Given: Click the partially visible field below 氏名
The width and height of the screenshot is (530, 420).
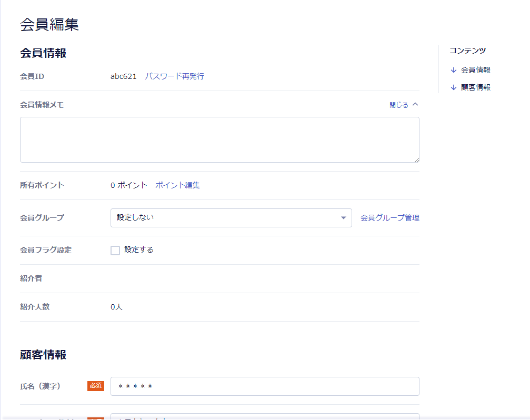Looking at the screenshot, I should point(265,416).
